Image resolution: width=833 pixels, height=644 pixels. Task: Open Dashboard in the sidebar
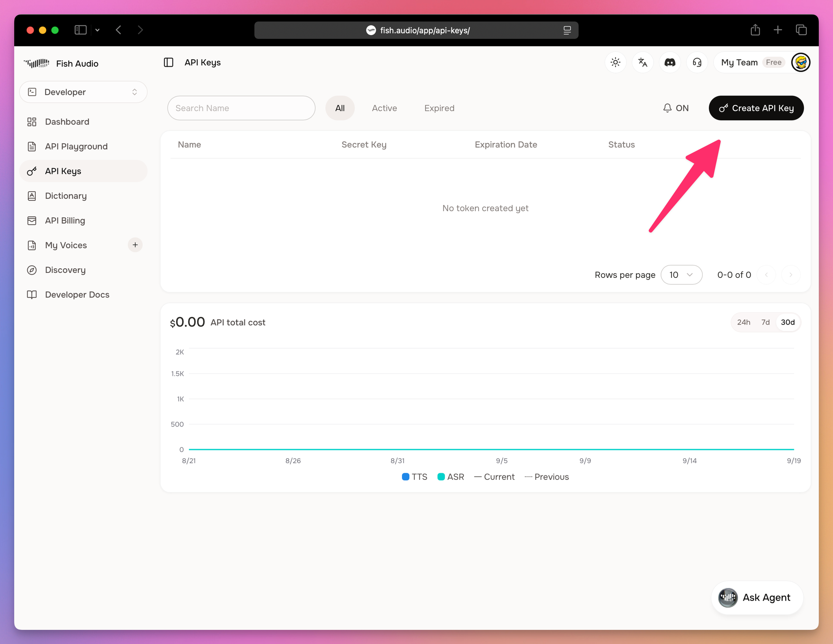click(x=83, y=122)
